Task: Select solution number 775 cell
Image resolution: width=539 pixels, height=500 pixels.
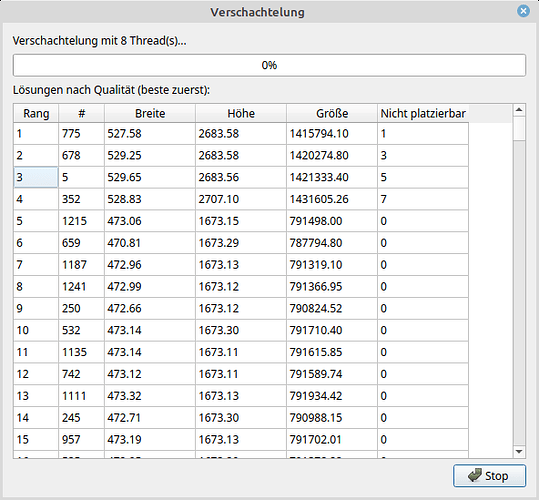Action: click(81, 134)
